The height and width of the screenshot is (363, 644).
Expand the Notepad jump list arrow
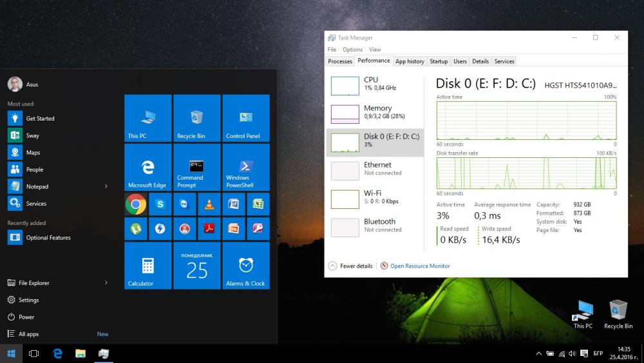(x=106, y=186)
